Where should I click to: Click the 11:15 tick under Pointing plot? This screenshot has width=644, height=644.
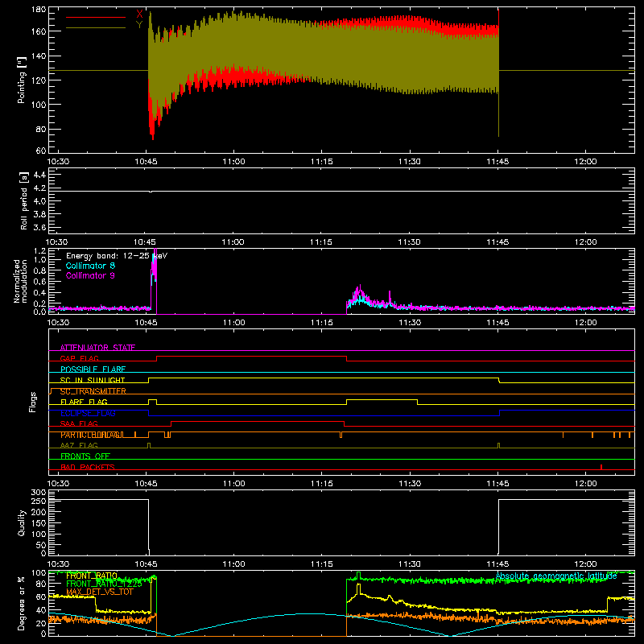pyautogui.click(x=321, y=162)
